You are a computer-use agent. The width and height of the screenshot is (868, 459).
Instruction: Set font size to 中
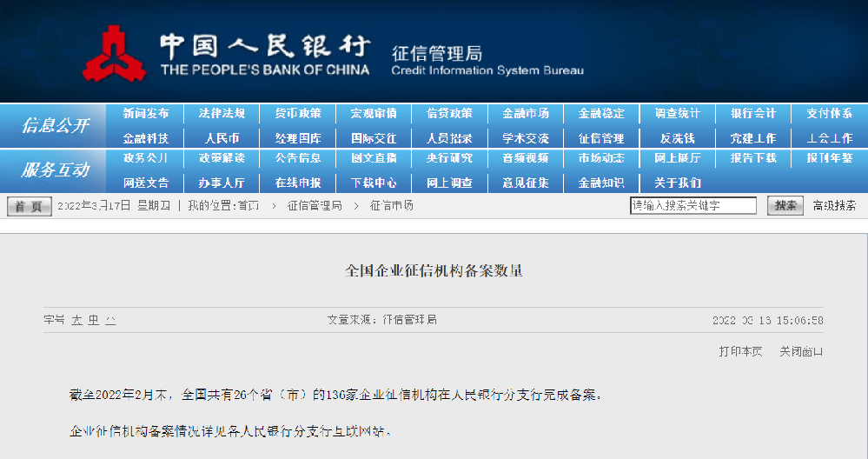(x=94, y=320)
